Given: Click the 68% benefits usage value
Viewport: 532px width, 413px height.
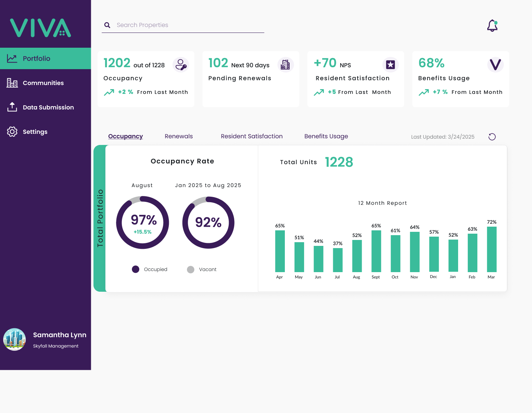Looking at the screenshot, I should pos(431,63).
